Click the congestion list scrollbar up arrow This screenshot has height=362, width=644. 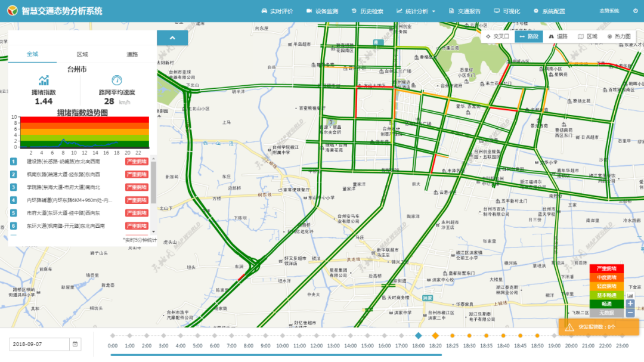pyautogui.click(x=154, y=159)
